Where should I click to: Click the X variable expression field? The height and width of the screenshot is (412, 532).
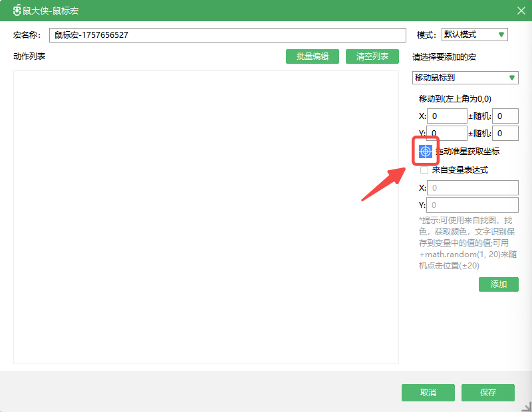(473, 188)
